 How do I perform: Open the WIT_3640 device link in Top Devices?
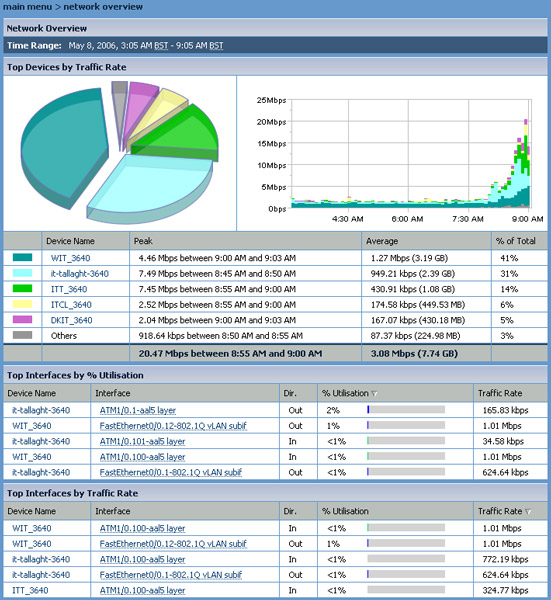70,258
